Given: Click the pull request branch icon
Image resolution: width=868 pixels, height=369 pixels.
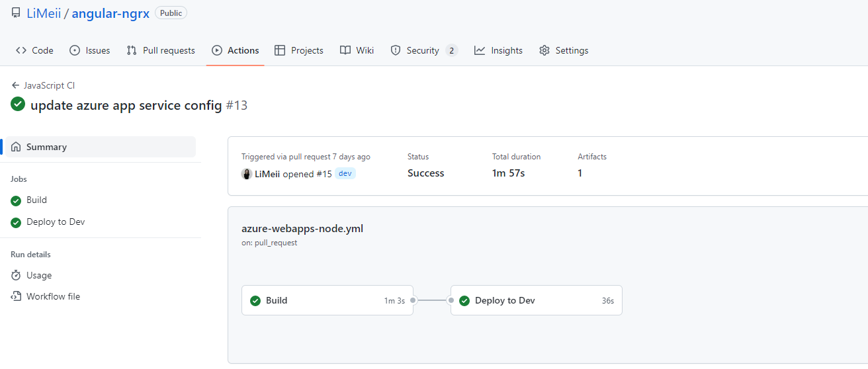Looking at the screenshot, I should [132, 50].
